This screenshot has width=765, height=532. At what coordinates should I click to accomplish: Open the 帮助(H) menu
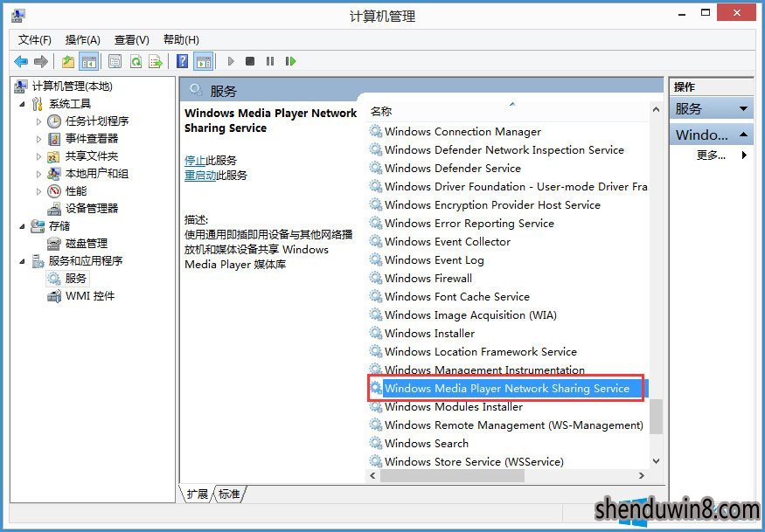(x=181, y=40)
